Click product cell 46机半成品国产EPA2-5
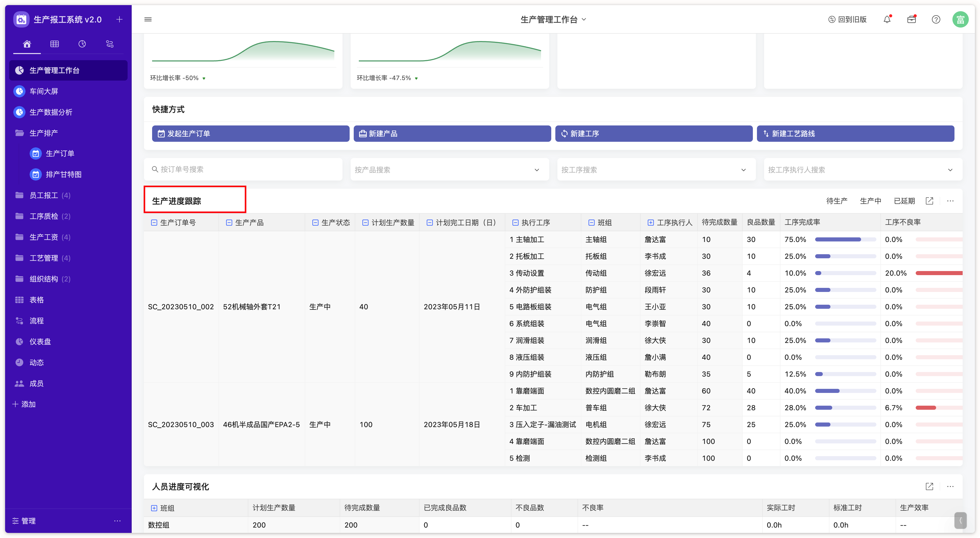This screenshot has height=538, width=980. click(x=261, y=424)
